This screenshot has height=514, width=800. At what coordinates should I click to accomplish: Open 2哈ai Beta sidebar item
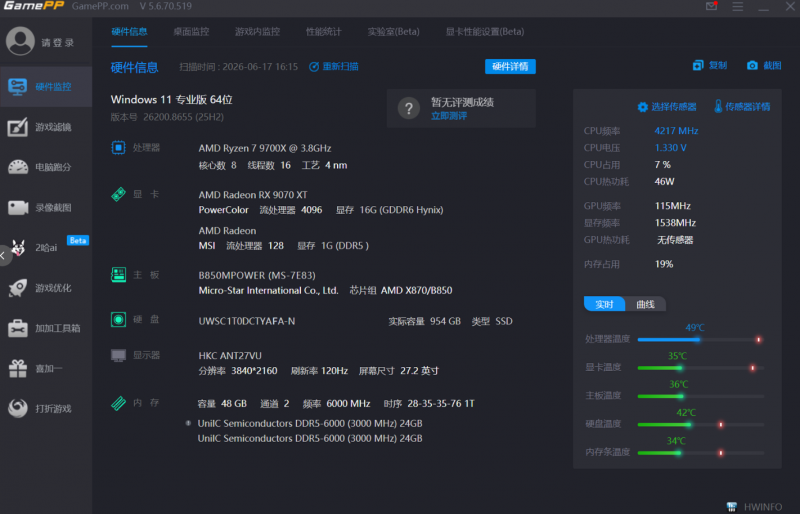tap(46, 248)
